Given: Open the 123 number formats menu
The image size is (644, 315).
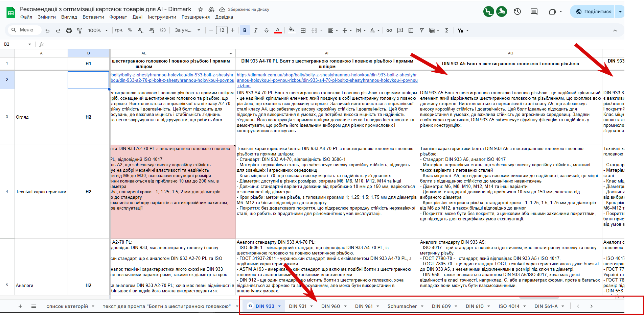Looking at the screenshot, I should coord(163,30).
